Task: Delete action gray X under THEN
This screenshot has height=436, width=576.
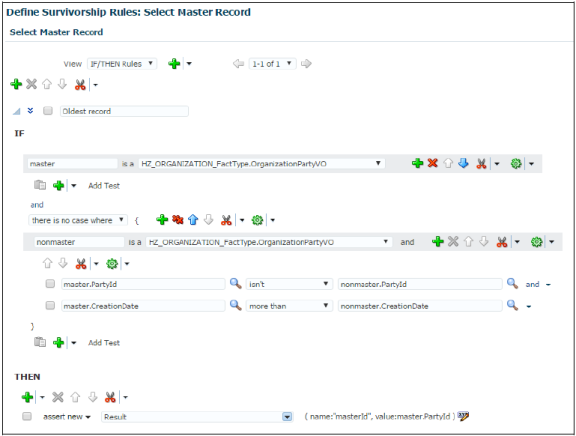Action: (58, 397)
